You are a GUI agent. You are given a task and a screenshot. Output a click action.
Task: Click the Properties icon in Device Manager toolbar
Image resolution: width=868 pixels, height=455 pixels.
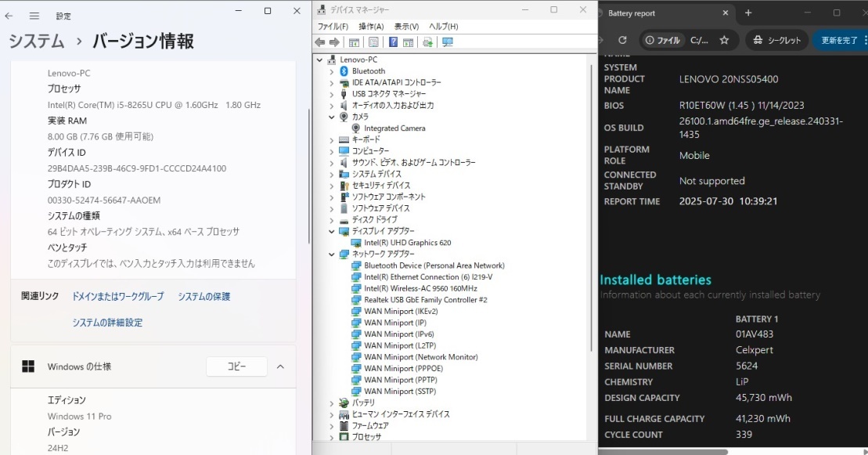[x=373, y=42]
